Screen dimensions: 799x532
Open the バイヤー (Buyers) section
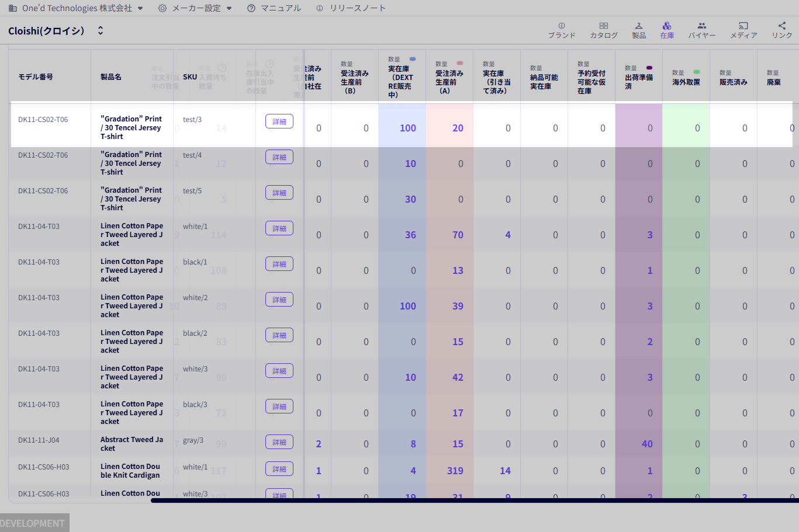[x=702, y=30]
